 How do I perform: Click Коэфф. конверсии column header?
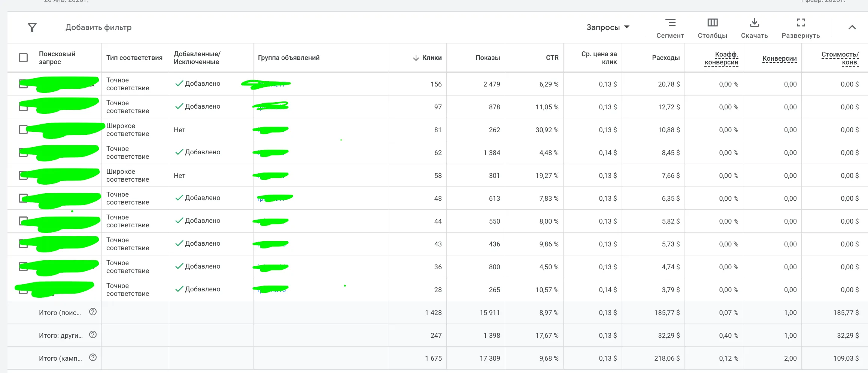721,58
